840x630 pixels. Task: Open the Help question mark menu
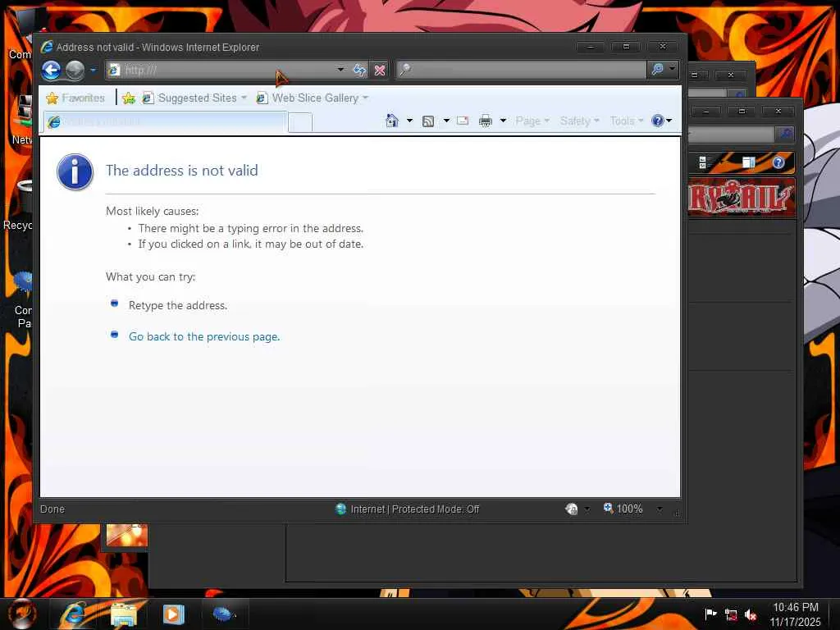[661, 121]
